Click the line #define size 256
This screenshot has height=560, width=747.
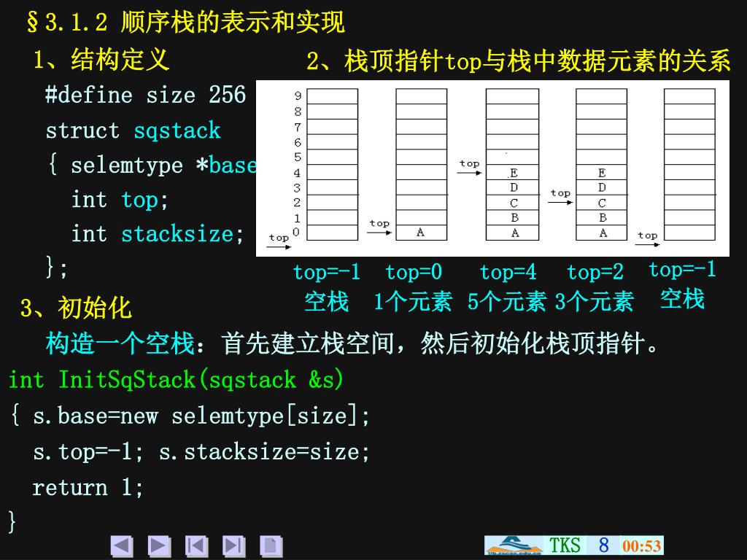[x=146, y=94]
